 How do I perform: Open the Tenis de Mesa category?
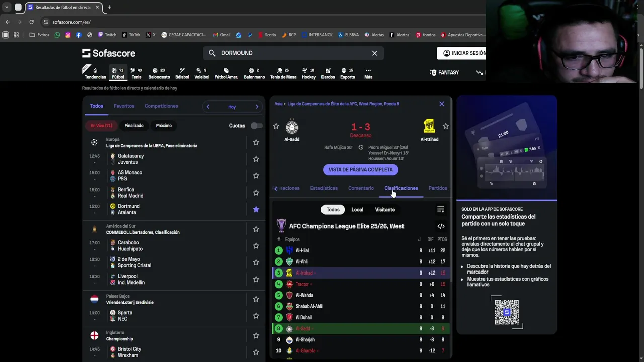click(283, 73)
